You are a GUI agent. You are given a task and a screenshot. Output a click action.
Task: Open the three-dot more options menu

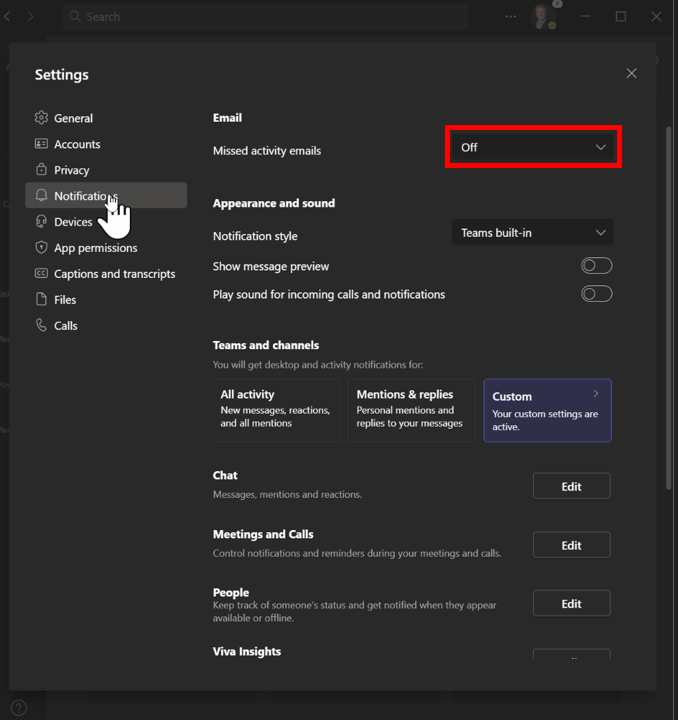coord(510,17)
